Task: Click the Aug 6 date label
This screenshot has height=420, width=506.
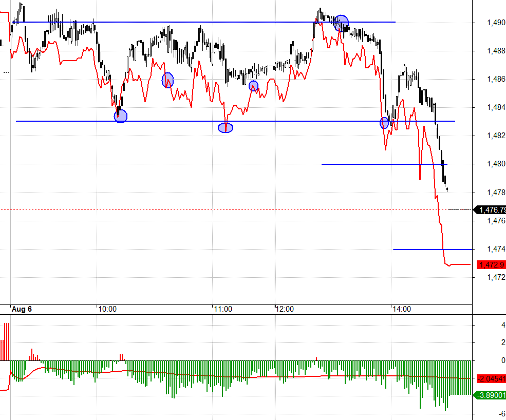Action: point(22,309)
